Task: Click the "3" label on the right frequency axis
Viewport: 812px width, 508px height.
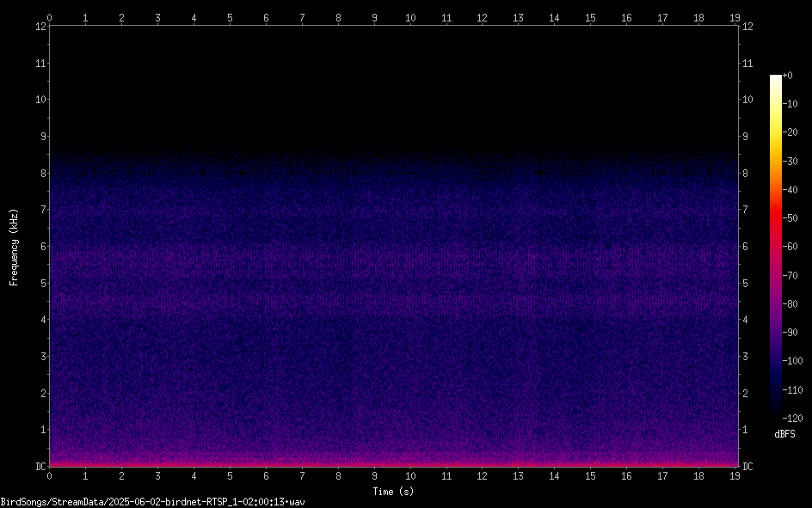Action: [745, 357]
